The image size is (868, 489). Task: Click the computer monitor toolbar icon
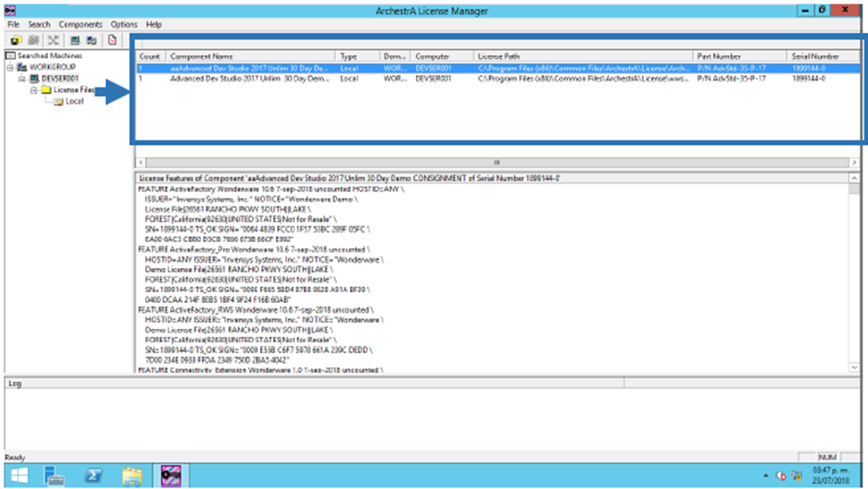[x=75, y=40]
